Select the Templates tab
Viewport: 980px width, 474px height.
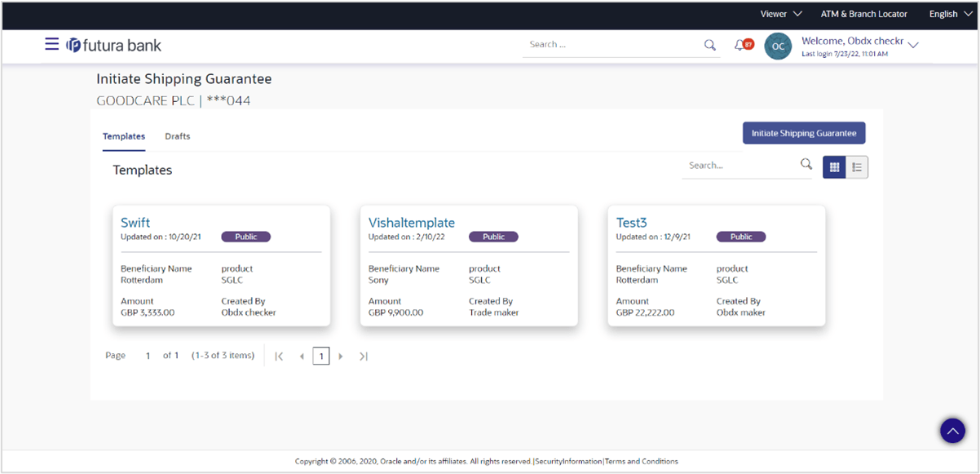pos(124,136)
